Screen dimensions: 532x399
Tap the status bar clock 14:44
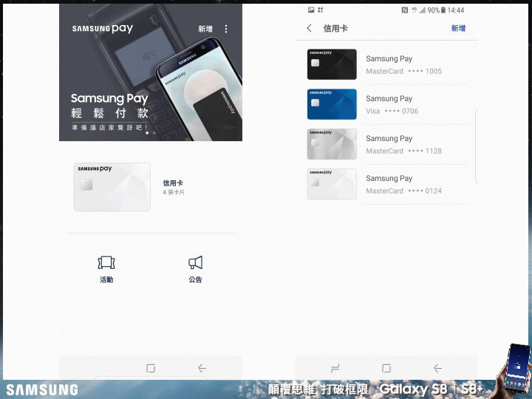coord(456,10)
